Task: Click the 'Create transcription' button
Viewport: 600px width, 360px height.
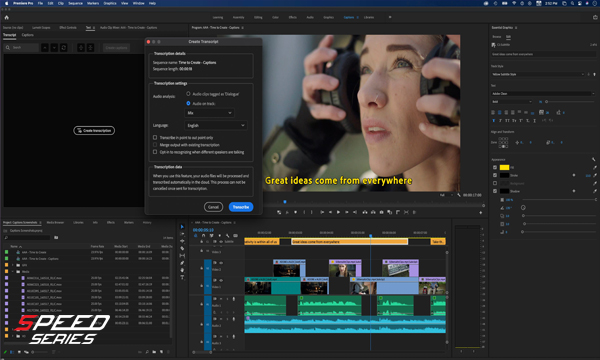Action: [94, 130]
